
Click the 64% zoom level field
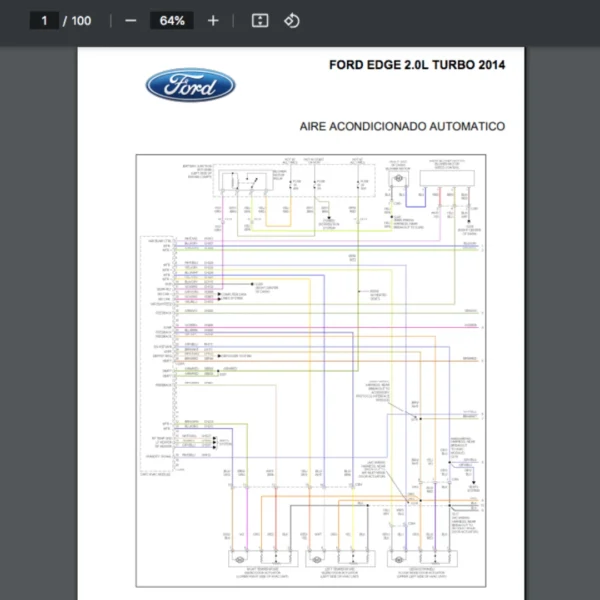click(x=171, y=20)
